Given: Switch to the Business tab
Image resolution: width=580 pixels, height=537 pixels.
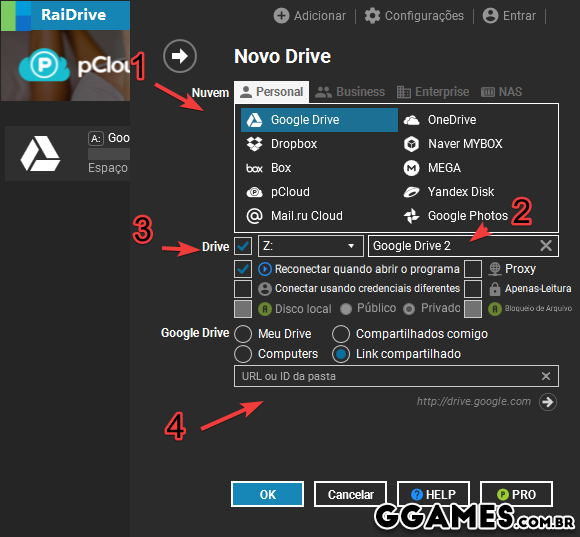Looking at the screenshot, I should coord(350,92).
